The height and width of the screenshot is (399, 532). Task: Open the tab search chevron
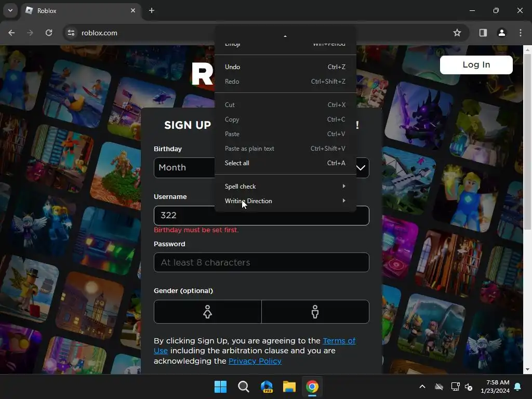pyautogui.click(x=10, y=10)
